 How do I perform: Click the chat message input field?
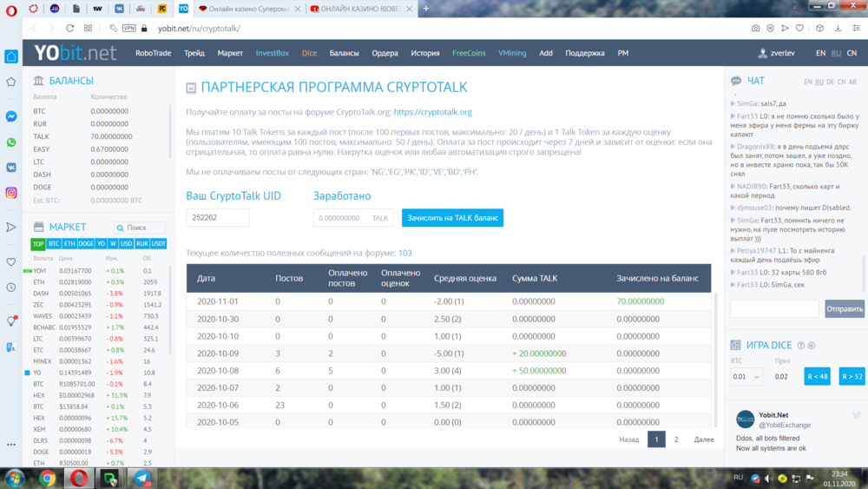[774, 309]
